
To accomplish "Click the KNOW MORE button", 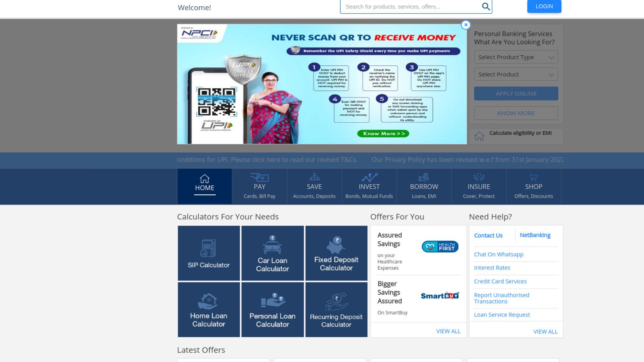I will coord(516,113).
